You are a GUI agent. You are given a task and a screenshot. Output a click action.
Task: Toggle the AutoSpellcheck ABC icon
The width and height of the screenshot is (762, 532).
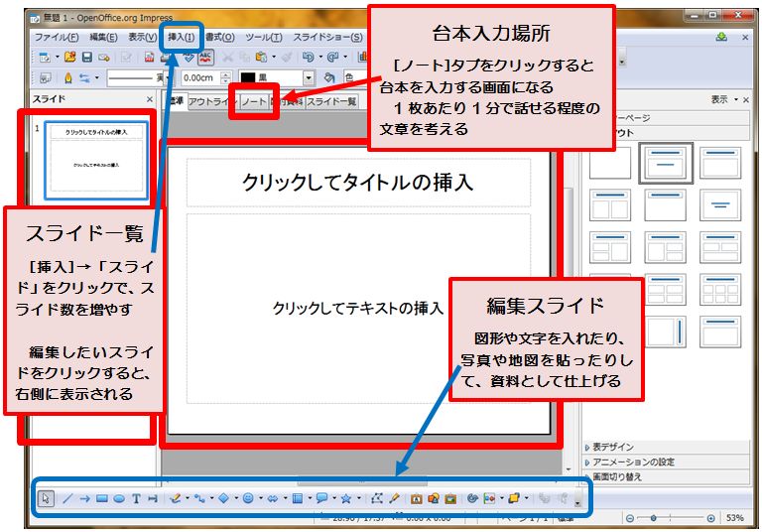[205, 58]
